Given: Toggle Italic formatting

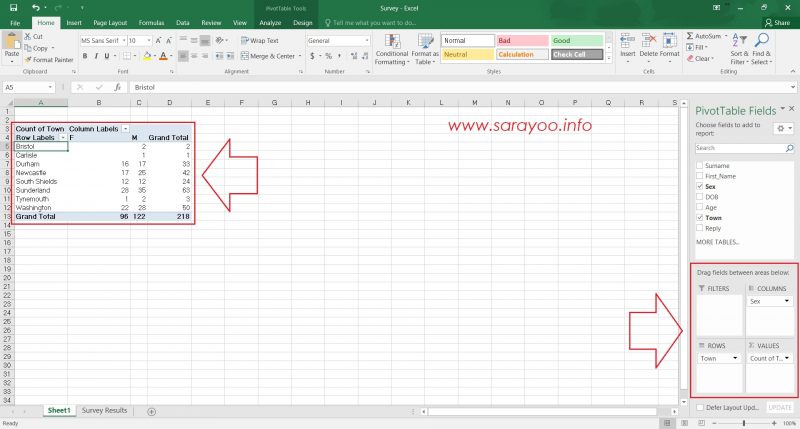Looking at the screenshot, I should pos(95,56).
